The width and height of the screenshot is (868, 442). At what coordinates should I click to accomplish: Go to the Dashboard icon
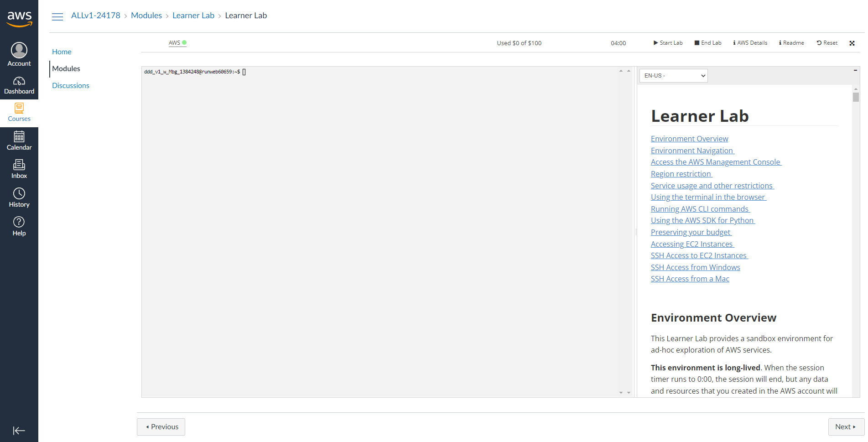19,81
